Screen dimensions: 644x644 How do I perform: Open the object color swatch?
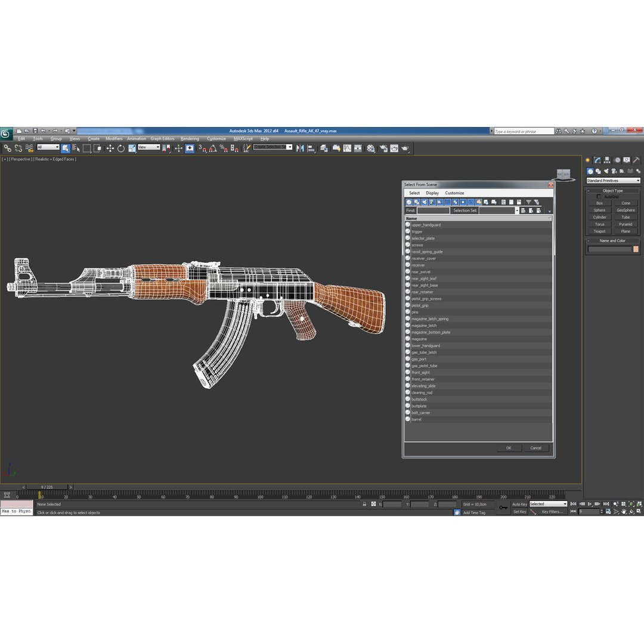click(636, 249)
